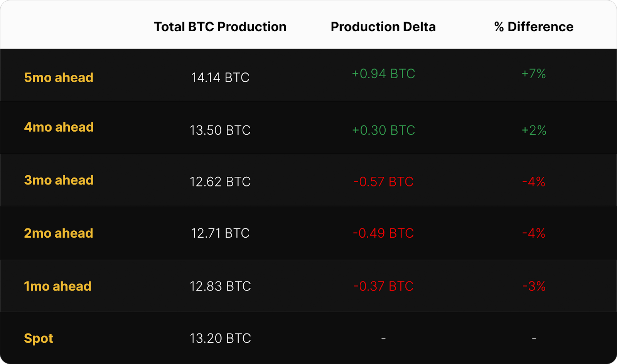Viewport: 617px width, 364px height.
Task: Click the -3% difference value
Action: (534, 286)
